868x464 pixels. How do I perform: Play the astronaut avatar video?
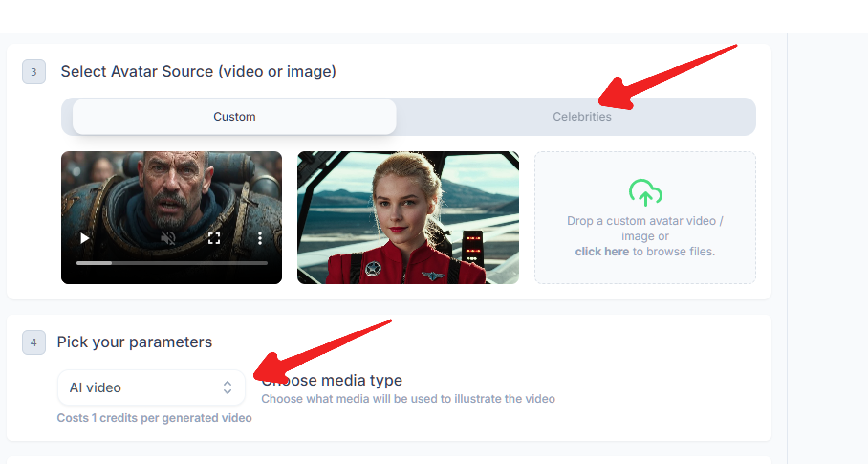(x=84, y=238)
